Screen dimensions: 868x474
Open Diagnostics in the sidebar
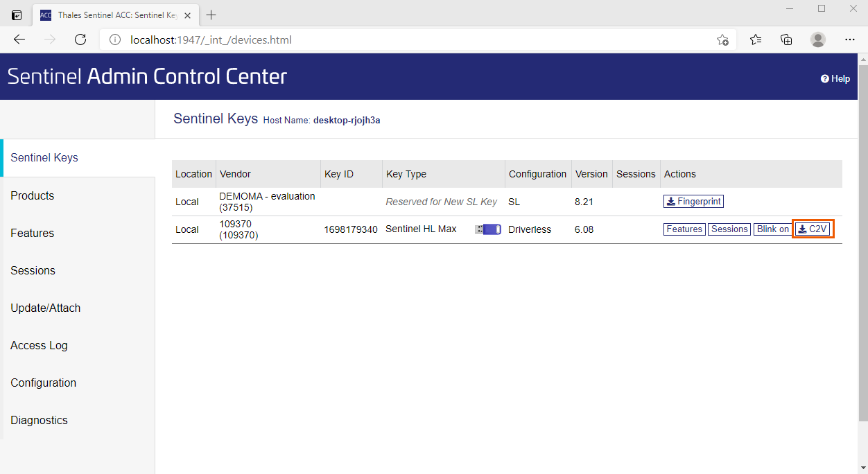tap(78, 420)
